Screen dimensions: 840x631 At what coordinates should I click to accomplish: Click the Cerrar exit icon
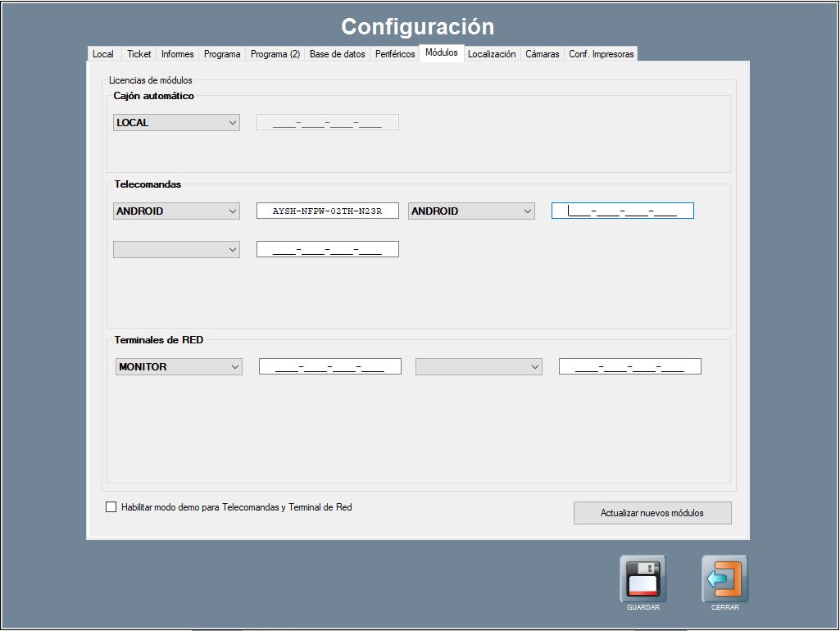[x=724, y=579]
